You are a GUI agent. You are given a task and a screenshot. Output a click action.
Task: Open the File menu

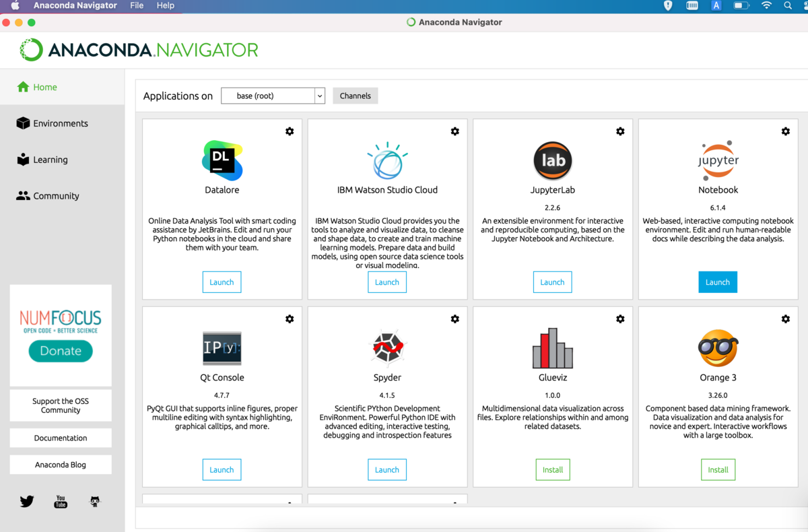137,5
